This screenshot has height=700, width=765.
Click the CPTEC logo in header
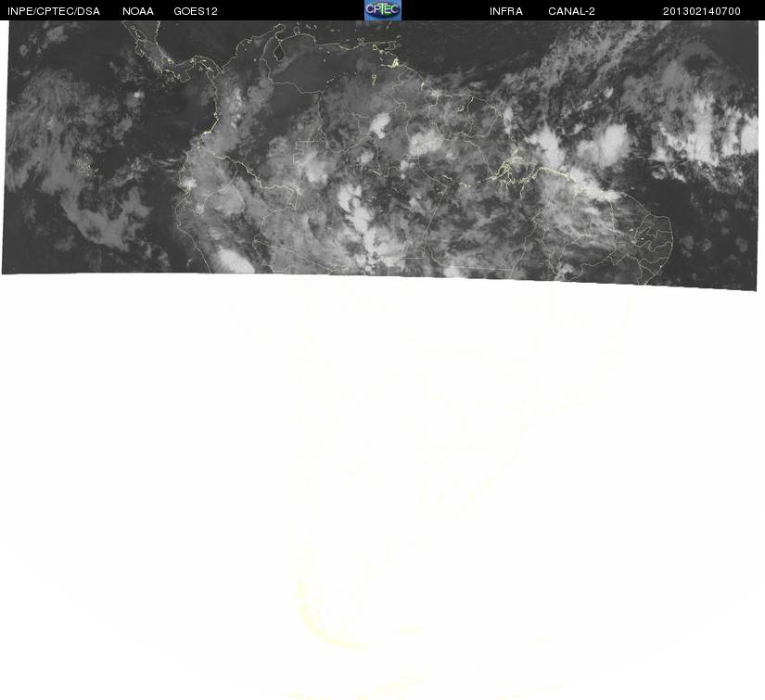[383, 10]
